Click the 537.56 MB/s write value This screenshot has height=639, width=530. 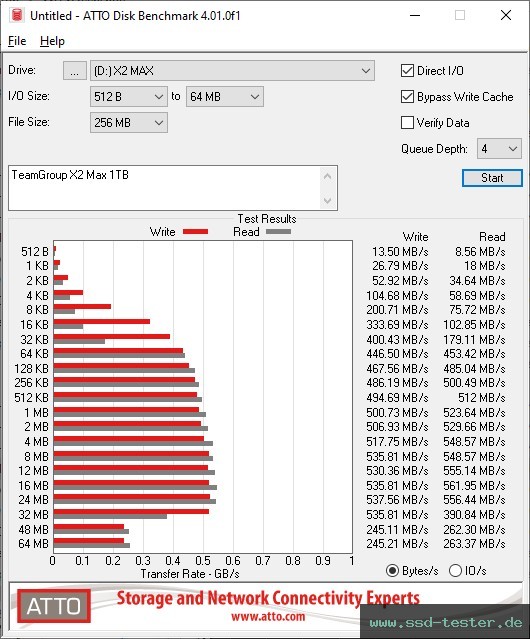coord(397,500)
